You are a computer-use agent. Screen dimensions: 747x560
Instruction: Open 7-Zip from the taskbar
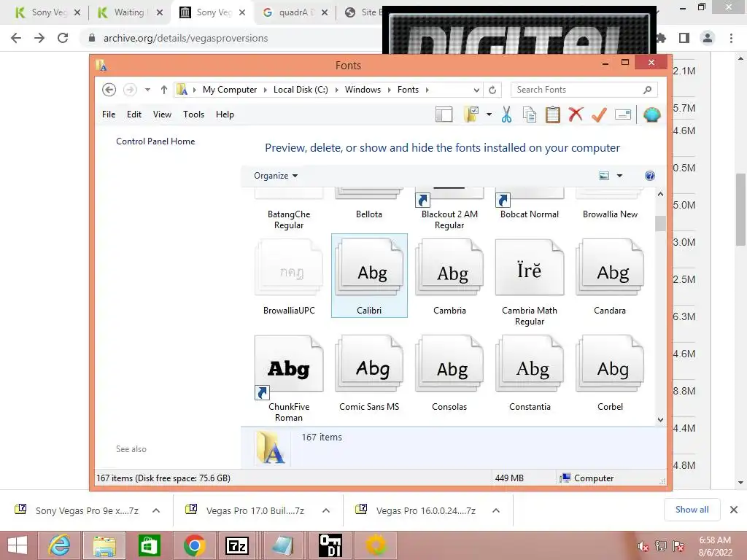tap(237, 545)
